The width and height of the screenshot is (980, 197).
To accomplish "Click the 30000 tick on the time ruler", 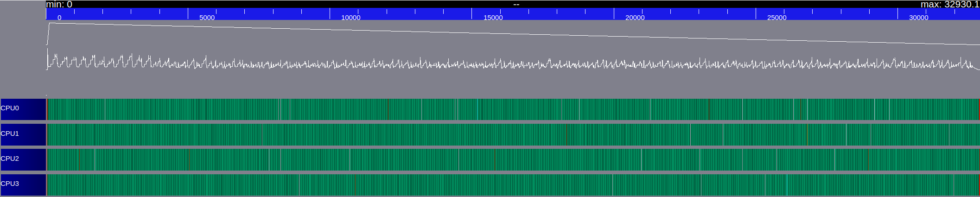I will click(918, 18).
